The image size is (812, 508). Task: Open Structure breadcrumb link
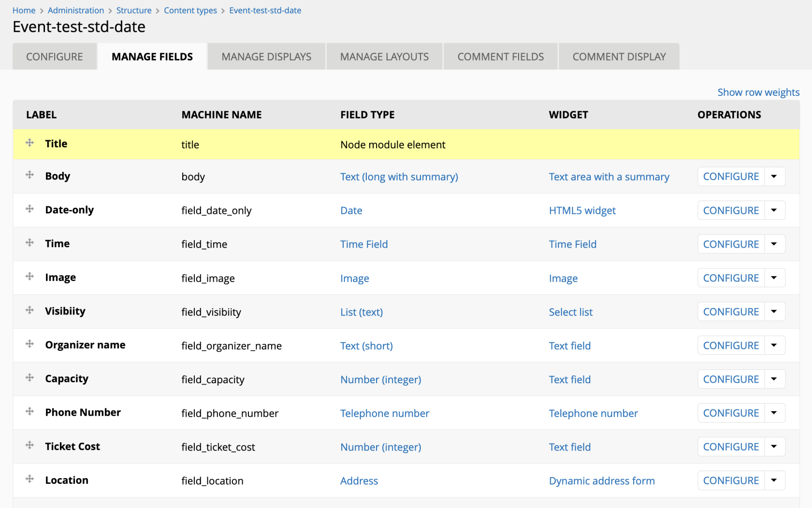tap(134, 10)
